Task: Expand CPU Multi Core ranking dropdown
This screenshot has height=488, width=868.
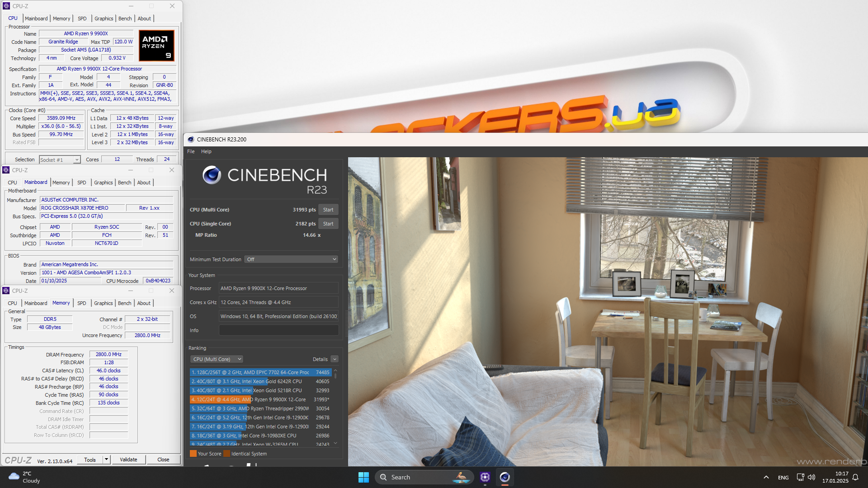Action: coord(217,359)
